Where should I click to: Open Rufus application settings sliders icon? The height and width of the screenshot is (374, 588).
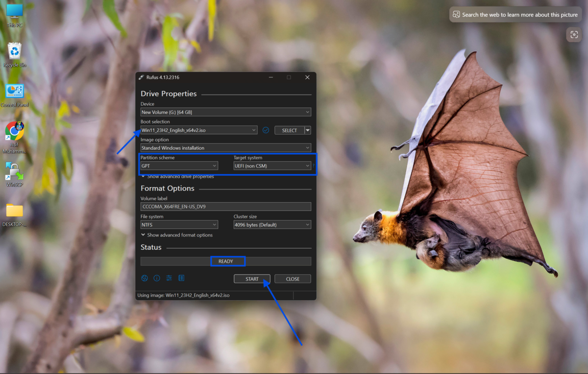point(169,278)
